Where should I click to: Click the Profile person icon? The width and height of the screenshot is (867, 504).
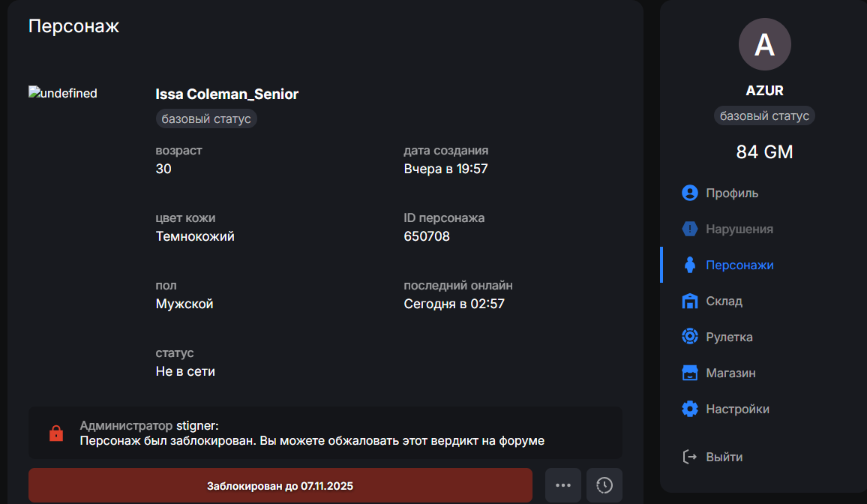[690, 193]
